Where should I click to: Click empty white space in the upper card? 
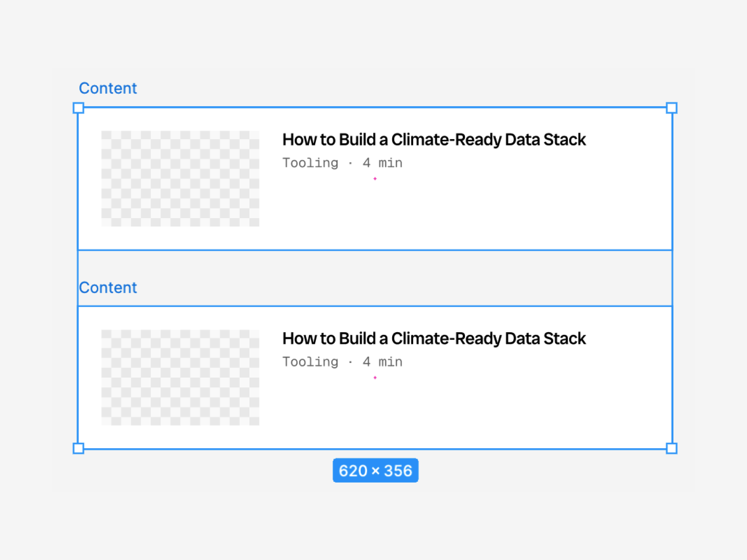point(506,210)
